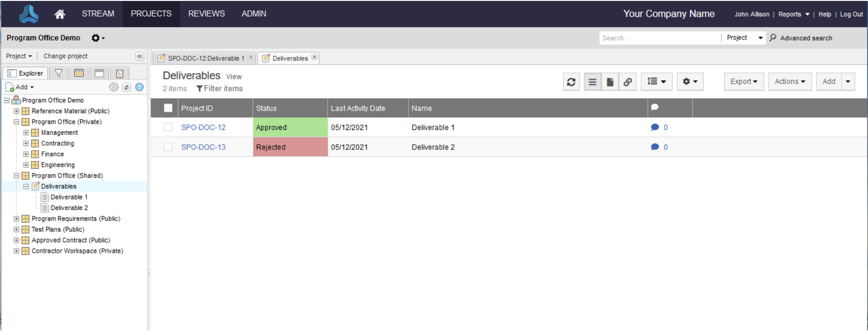Open the funnel filter tab in sidebar
The width and height of the screenshot is (868, 335).
[x=58, y=73]
